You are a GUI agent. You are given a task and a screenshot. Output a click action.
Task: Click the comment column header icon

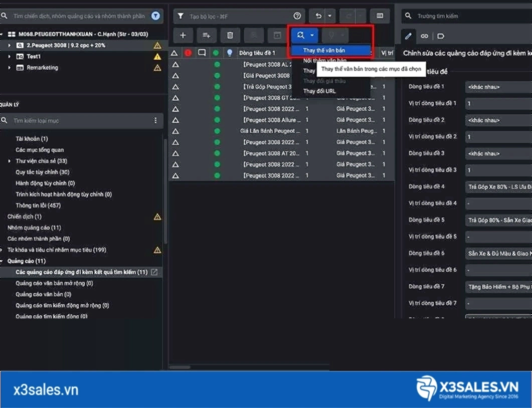click(202, 53)
